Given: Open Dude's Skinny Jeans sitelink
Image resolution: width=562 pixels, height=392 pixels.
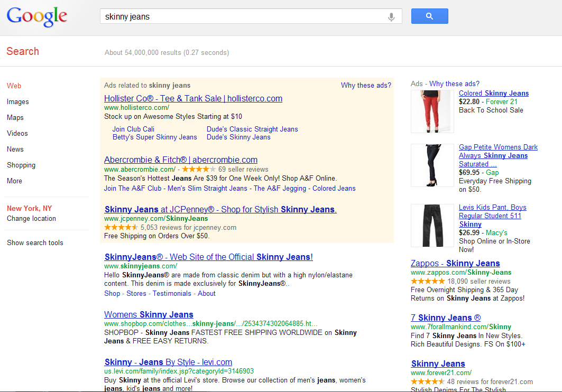Looking at the screenshot, I should coord(238,137).
